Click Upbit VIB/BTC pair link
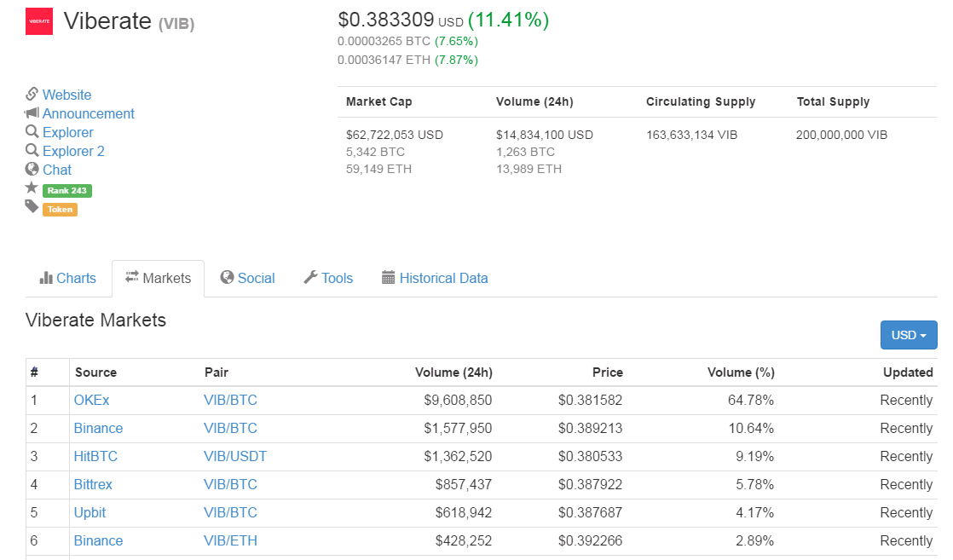953x560 pixels. (x=230, y=512)
